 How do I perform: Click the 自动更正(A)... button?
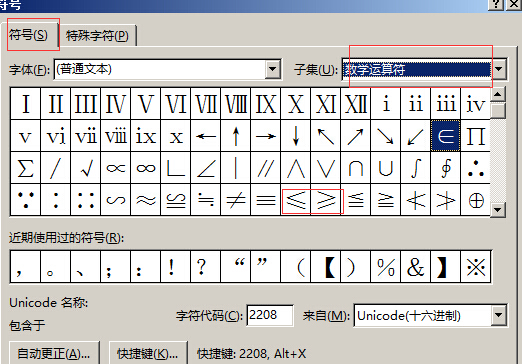click(54, 353)
